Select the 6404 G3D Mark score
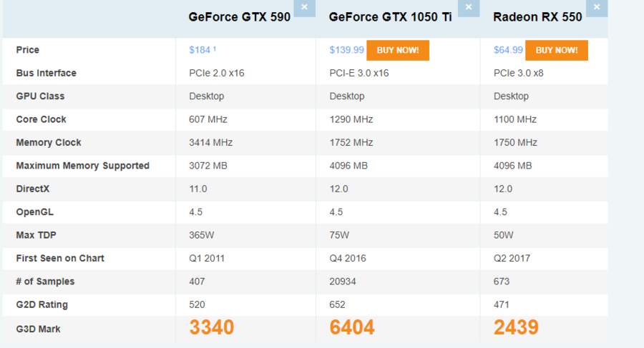The image size is (644, 348). [352, 327]
